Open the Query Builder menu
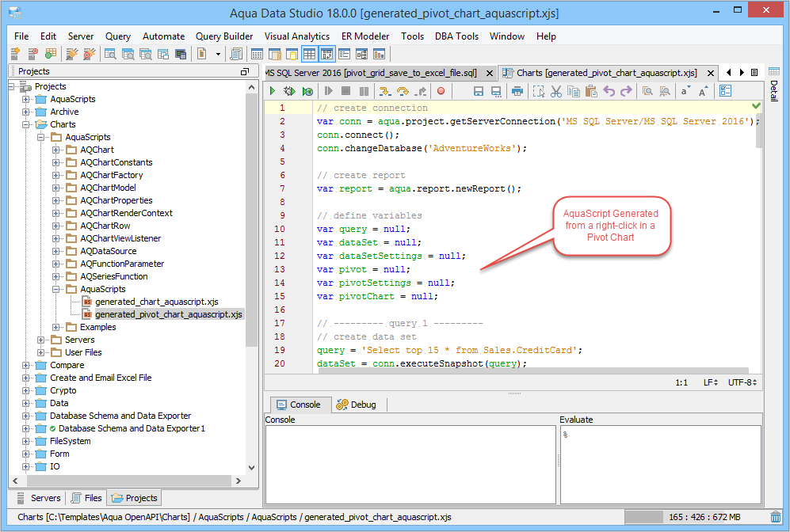Viewport: 790px width, 532px height. pos(224,36)
